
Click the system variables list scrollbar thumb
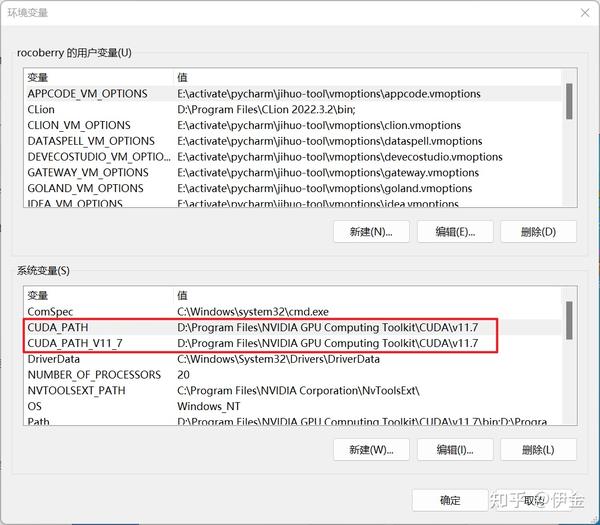click(x=569, y=320)
